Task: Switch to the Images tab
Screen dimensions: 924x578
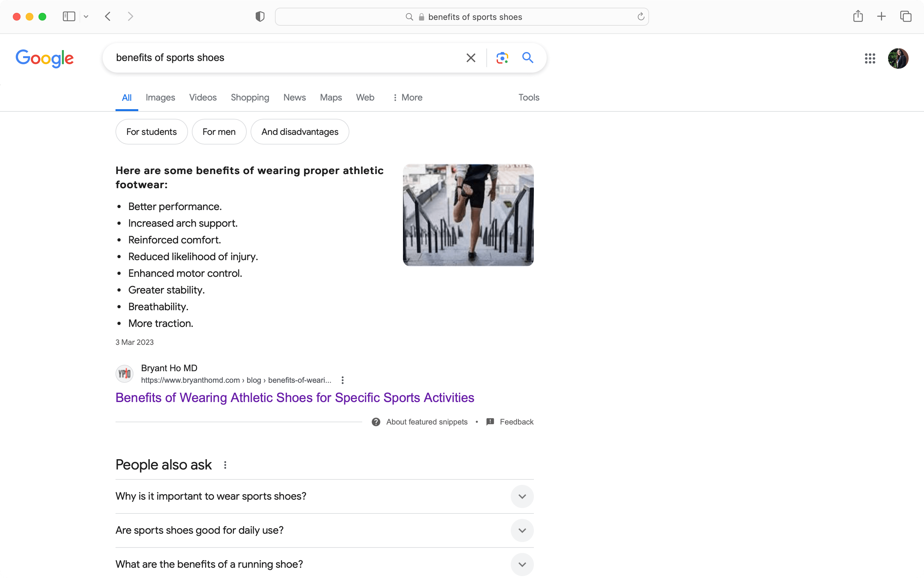Action: pyautogui.click(x=160, y=98)
